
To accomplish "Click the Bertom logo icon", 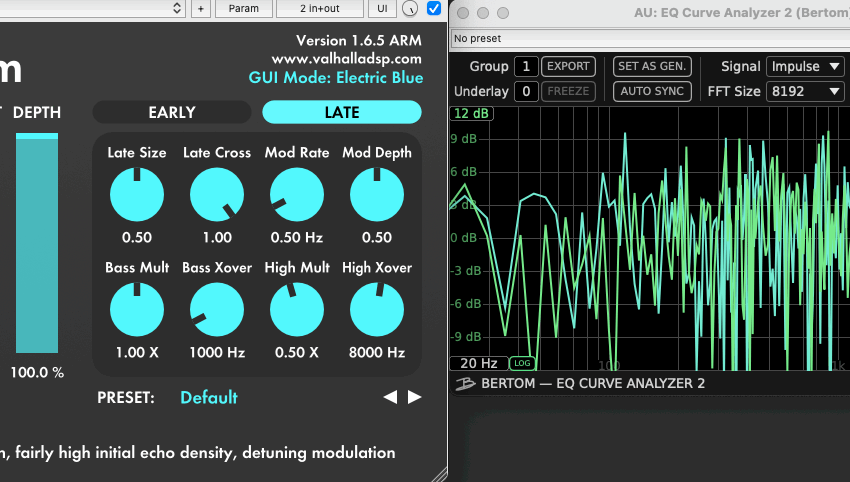I will tap(465, 383).
